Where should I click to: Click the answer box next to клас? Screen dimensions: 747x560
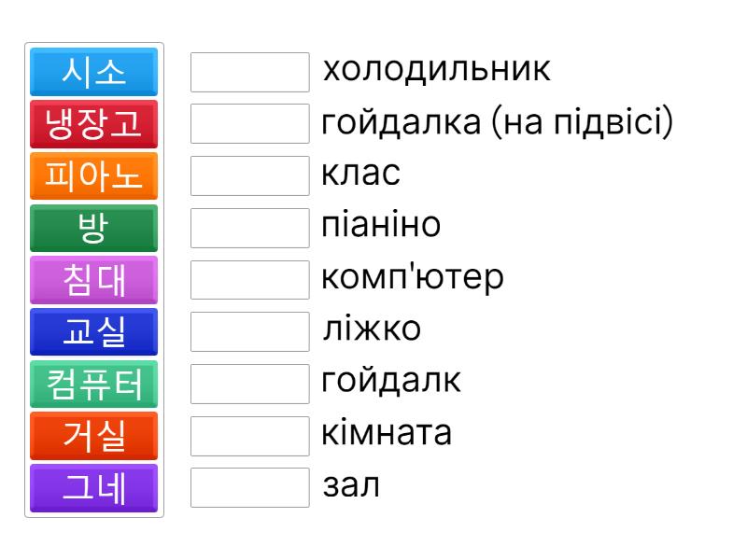[x=249, y=176]
